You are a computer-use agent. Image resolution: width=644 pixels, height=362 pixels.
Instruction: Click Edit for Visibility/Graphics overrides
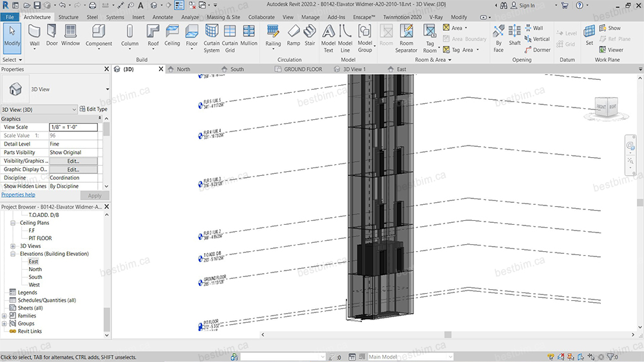[73, 161]
